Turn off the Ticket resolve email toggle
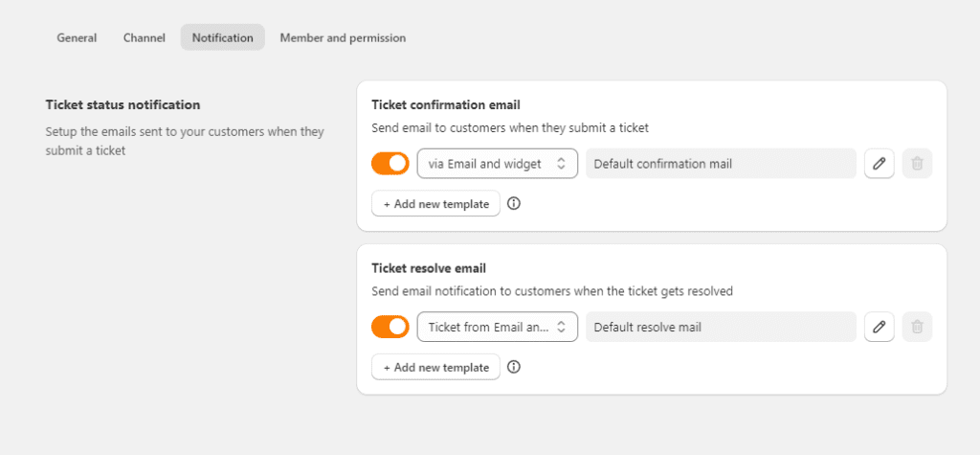This screenshot has height=455, width=980. (x=390, y=327)
